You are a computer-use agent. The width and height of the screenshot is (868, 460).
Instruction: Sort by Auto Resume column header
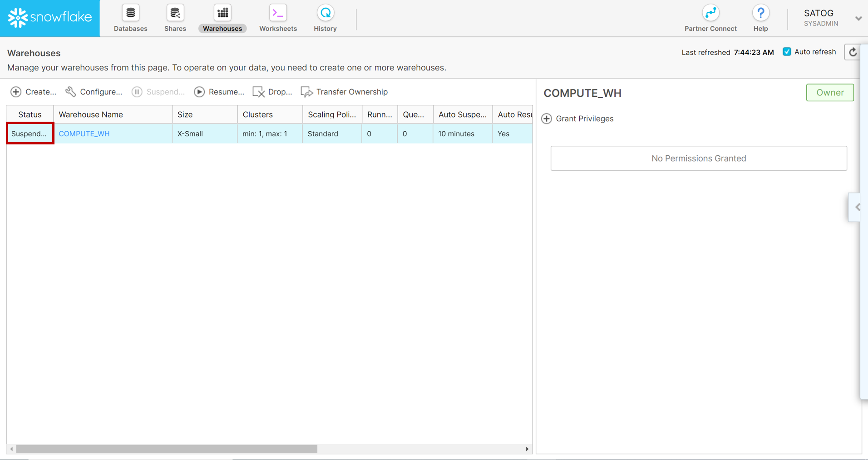pyautogui.click(x=513, y=114)
